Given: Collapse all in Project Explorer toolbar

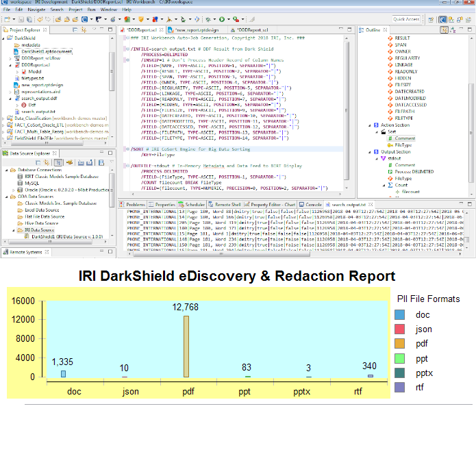Looking at the screenshot, I should [x=75, y=29].
